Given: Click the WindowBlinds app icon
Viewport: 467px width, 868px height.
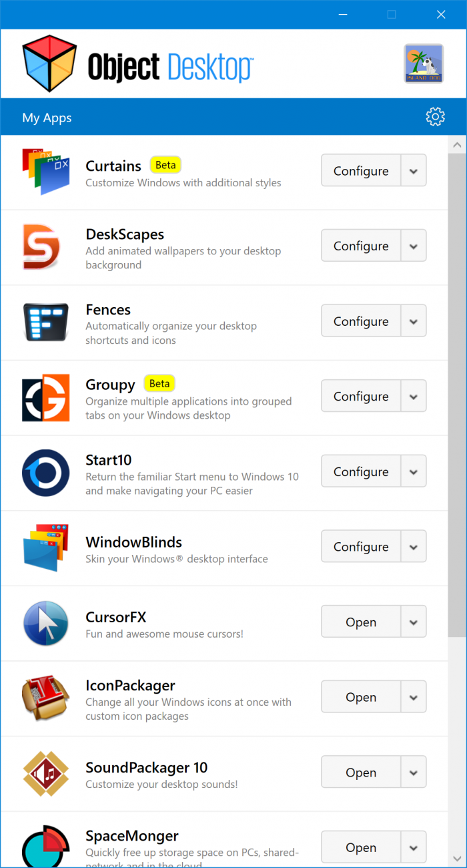Looking at the screenshot, I should click(x=46, y=548).
